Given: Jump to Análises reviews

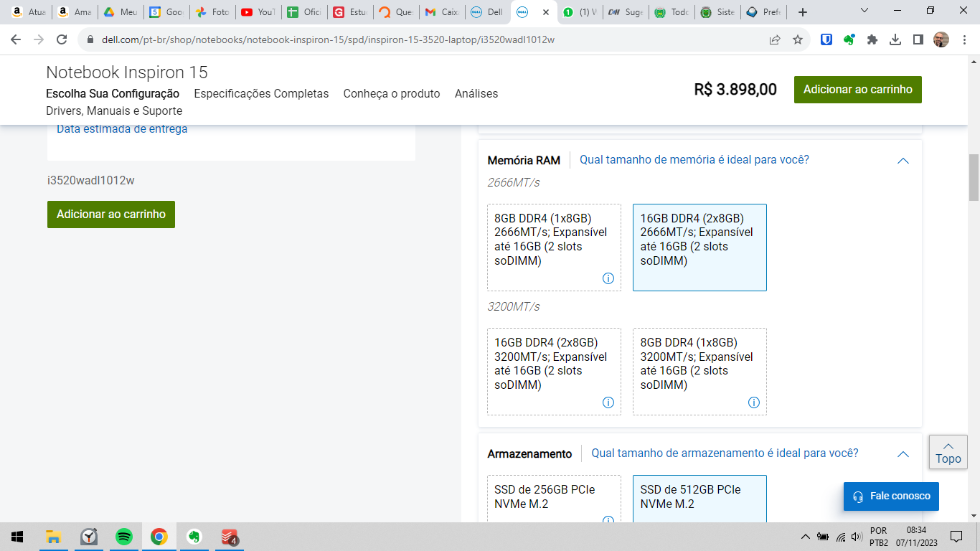Looking at the screenshot, I should pos(476,93).
